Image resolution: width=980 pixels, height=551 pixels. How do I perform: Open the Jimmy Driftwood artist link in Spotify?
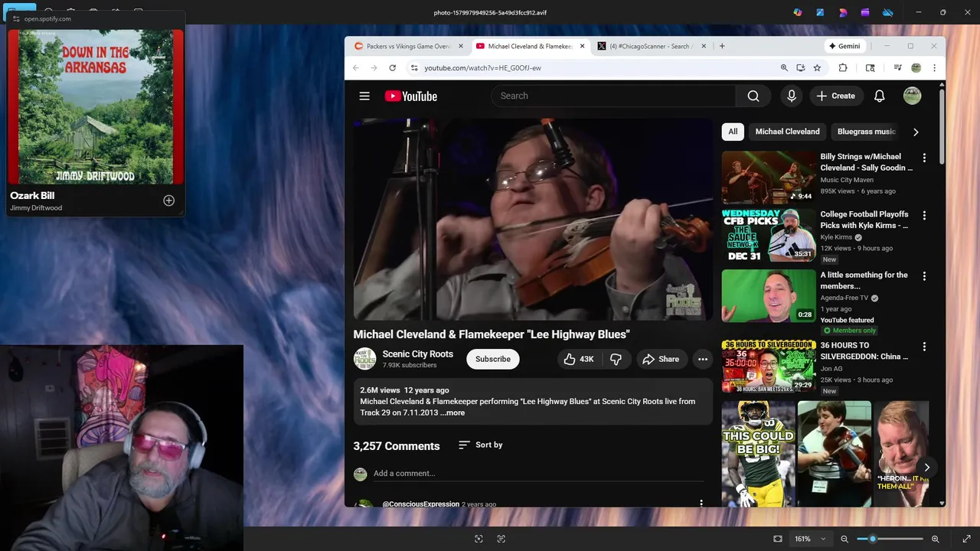[x=36, y=208]
